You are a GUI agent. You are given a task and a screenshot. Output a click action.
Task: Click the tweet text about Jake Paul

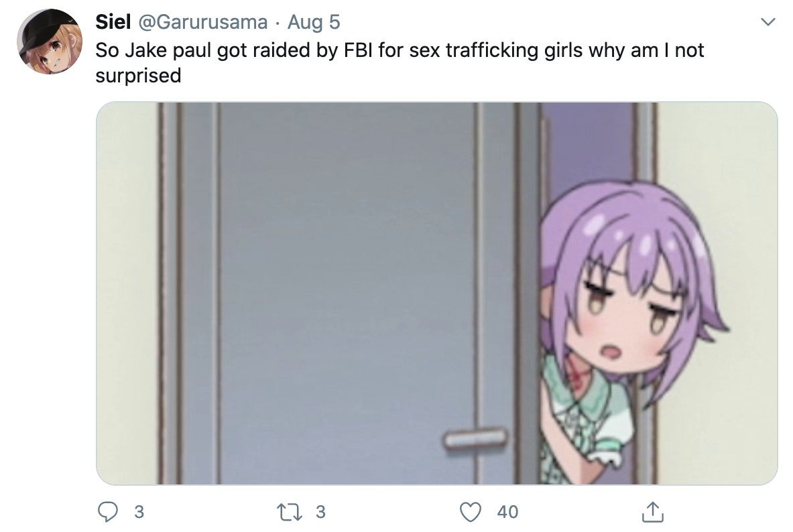400,63
